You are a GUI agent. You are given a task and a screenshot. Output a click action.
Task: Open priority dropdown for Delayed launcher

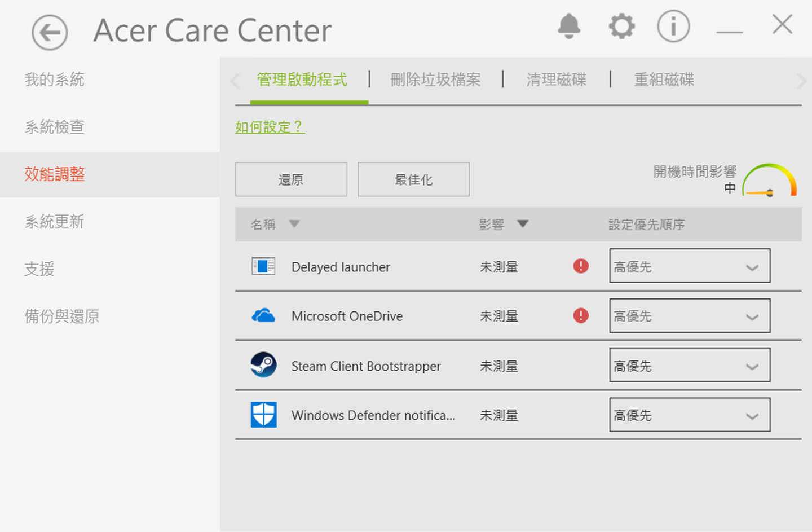pyautogui.click(x=690, y=266)
